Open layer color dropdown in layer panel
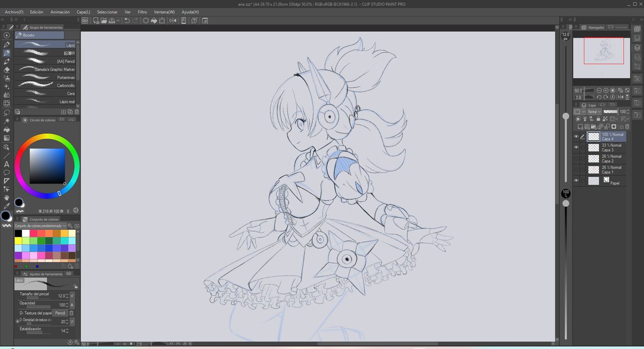 (580, 112)
